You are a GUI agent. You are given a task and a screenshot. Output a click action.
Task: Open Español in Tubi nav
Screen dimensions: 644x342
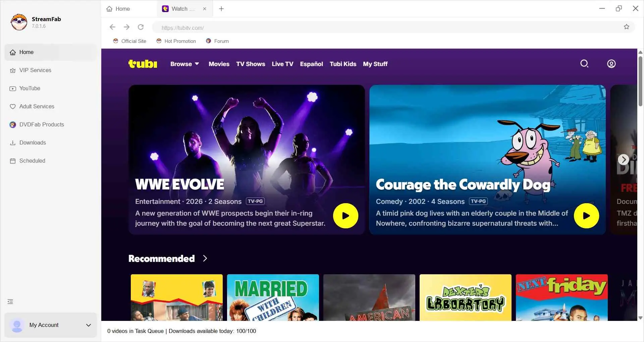click(311, 64)
